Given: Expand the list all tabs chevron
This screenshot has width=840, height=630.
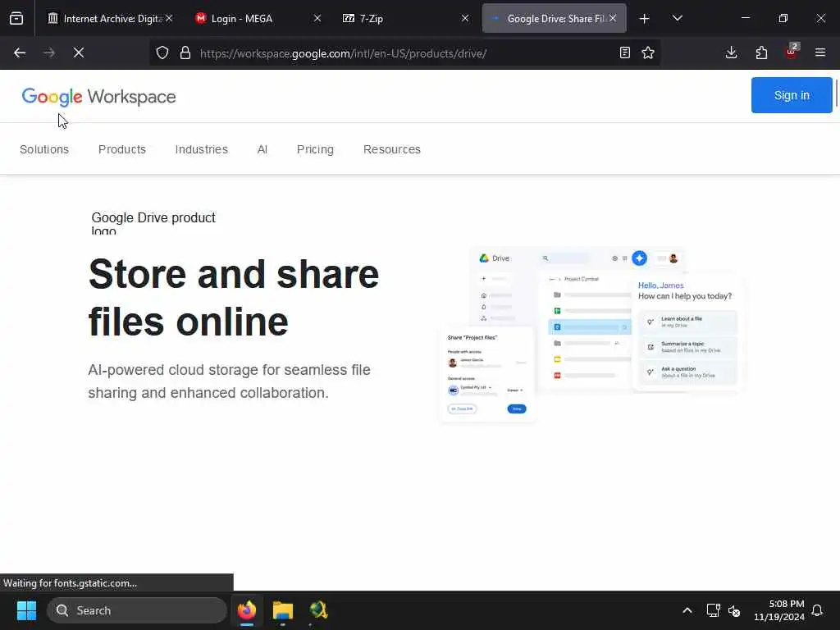Looking at the screenshot, I should point(677,18).
